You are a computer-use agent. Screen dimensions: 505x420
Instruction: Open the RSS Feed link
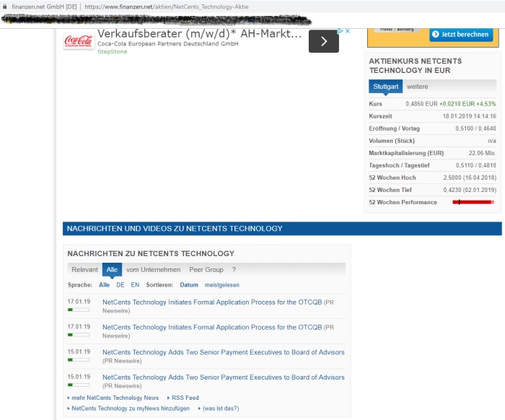click(x=185, y=398)
